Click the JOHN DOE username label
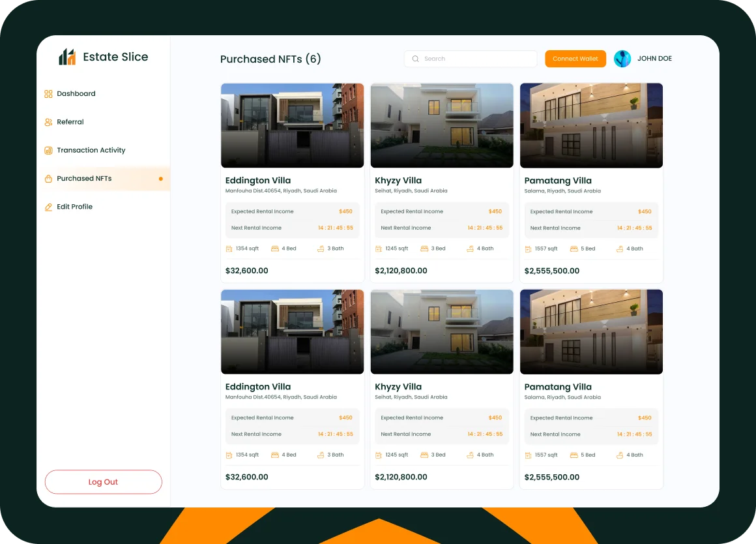This screenshot has height=544, width=756. pos(654,59)
